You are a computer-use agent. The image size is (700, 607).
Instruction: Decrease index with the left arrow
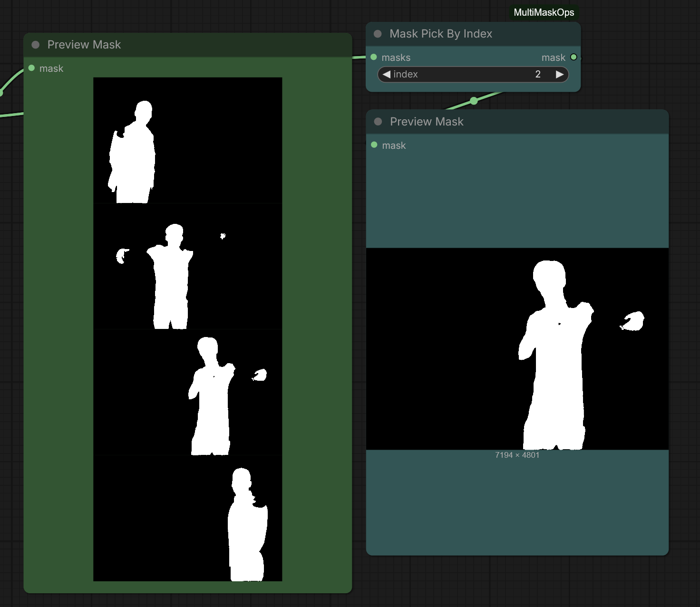(x=387, y=74)
